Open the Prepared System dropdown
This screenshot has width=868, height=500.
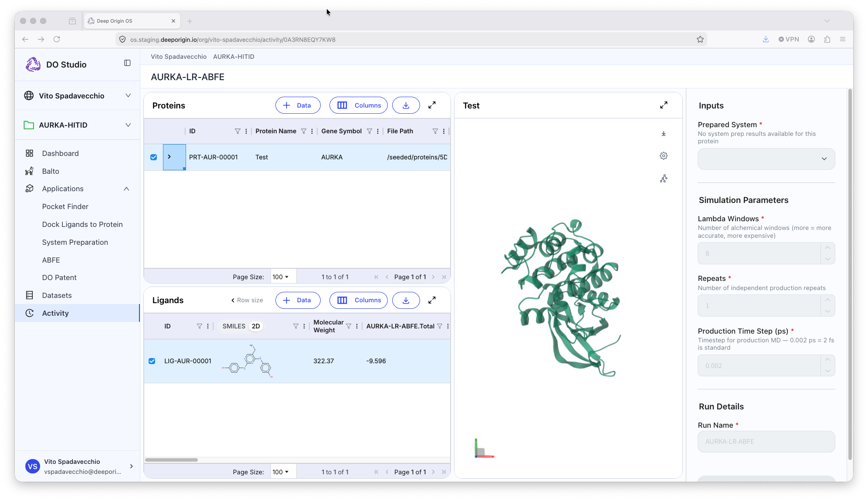766,159
